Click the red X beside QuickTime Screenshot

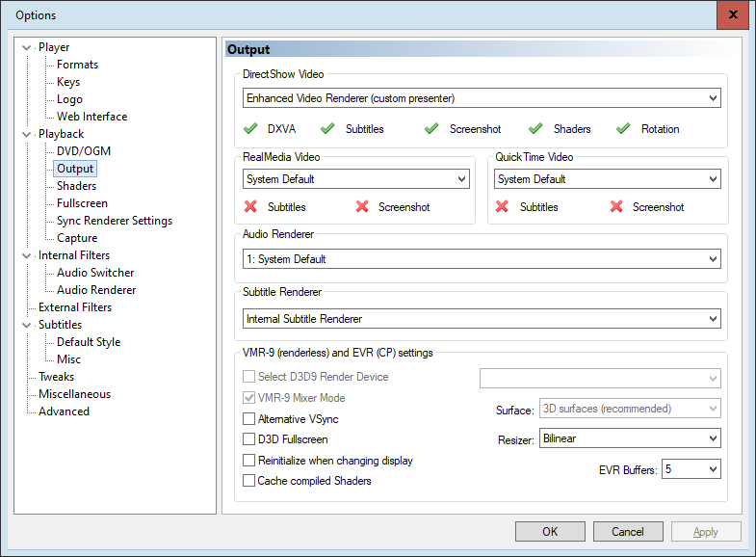point(616,206)
